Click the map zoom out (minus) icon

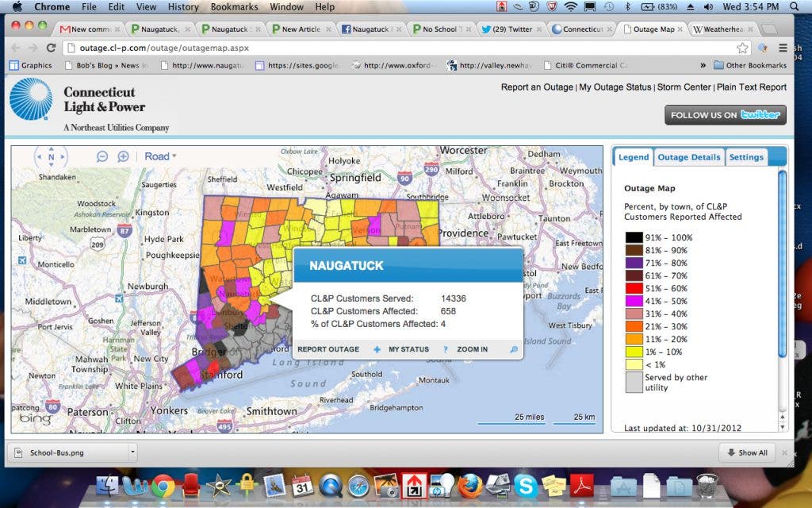click(102, 156)
